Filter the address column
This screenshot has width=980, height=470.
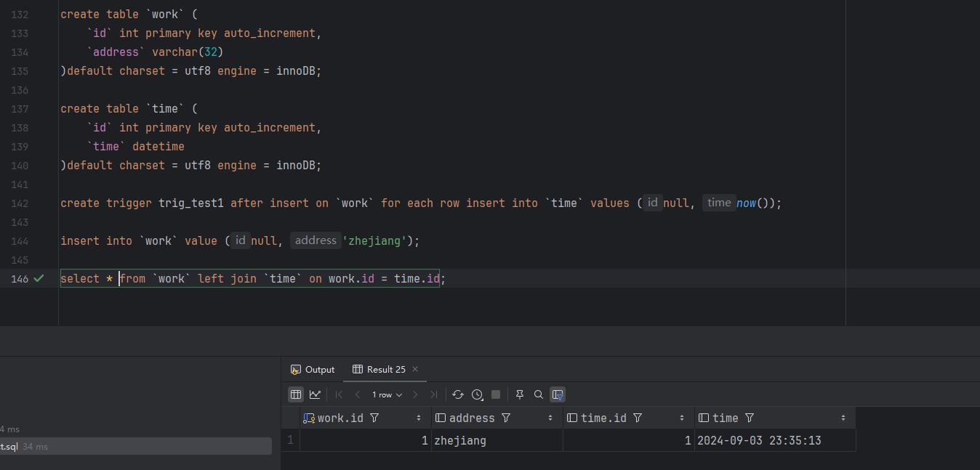tap(506, 418)
